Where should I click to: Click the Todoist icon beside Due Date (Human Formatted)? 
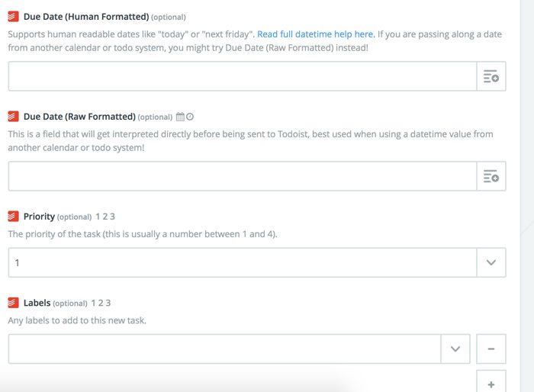coord(13,16)
